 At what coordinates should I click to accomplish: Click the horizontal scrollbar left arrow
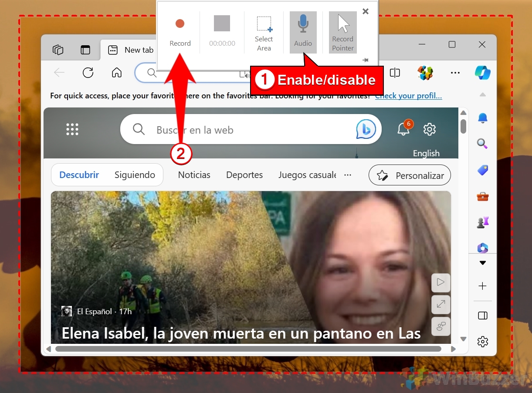[48, 349]
